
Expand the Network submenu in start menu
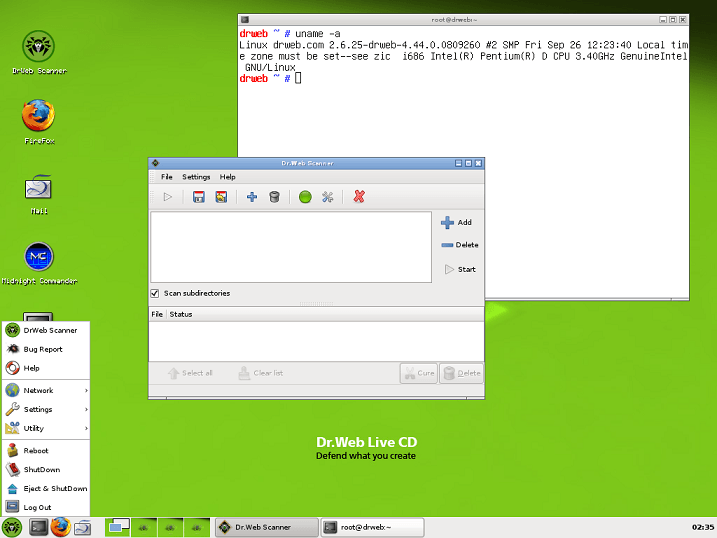click(x=46, y=390)
